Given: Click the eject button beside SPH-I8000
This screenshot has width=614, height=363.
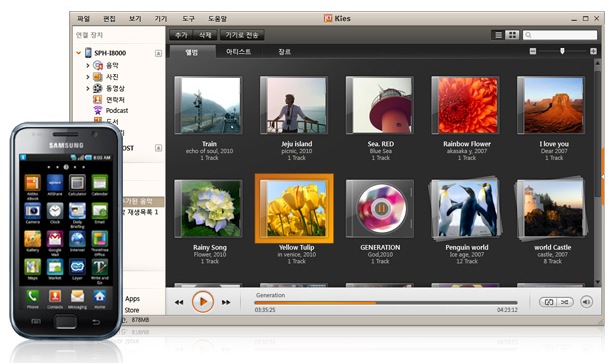Looking at the screenshot, I should click(x=158, y=53).
